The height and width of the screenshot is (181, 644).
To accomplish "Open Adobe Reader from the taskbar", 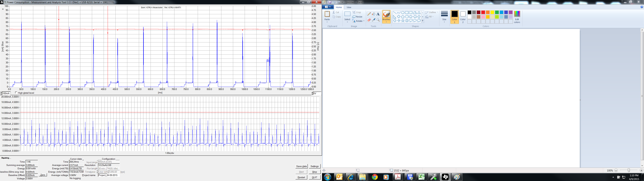I will [x=398, y=177].
